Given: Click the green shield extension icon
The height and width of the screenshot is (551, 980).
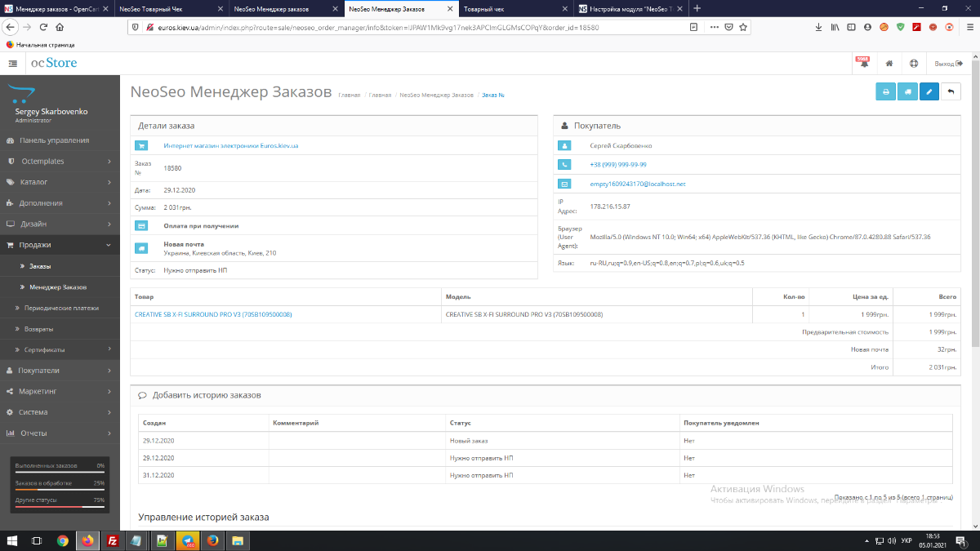Looking at the screenshot, I should click(900, 27).
